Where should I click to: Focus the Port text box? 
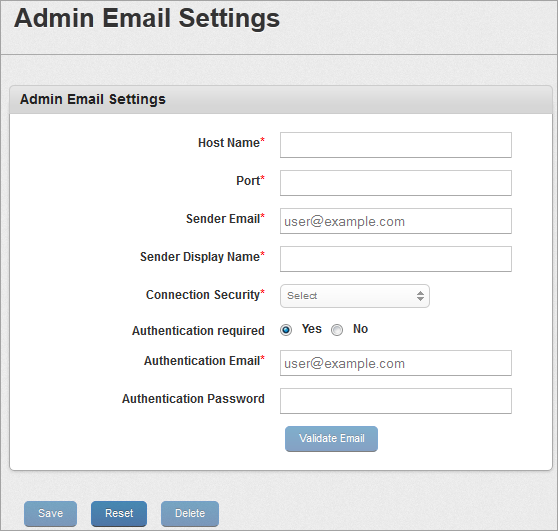pyautogui.click(x=396, y=183)
